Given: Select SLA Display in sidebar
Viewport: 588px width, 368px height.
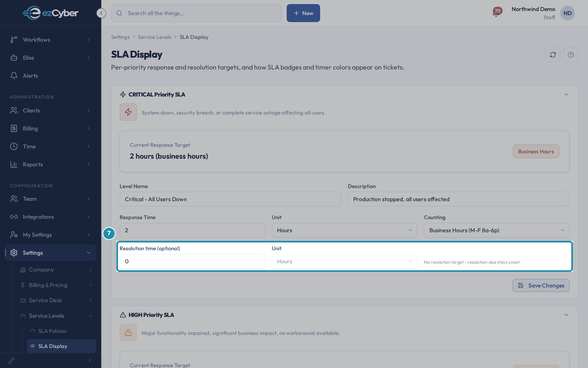Looking at the screenshot, I should [x=62, y=346].
